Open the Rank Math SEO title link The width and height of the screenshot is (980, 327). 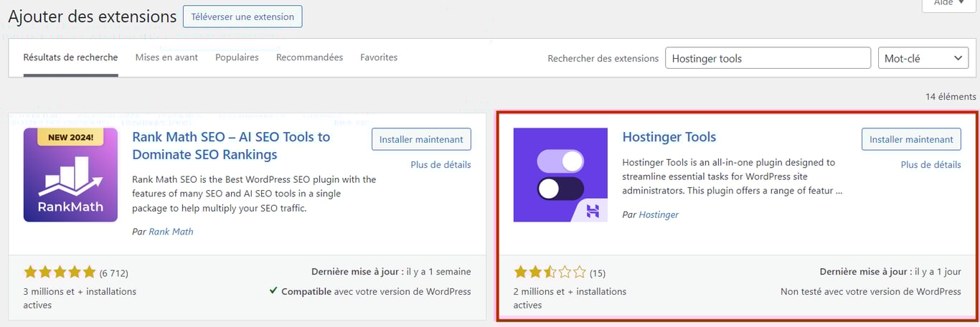(x=231, y=146)
